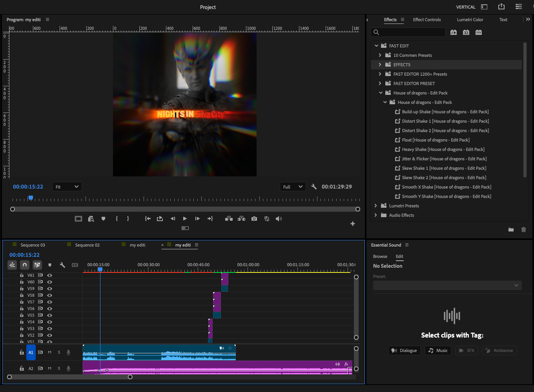Collapse the FAST EDIT folder
The image size is (534, 392).
click(376, 46)
